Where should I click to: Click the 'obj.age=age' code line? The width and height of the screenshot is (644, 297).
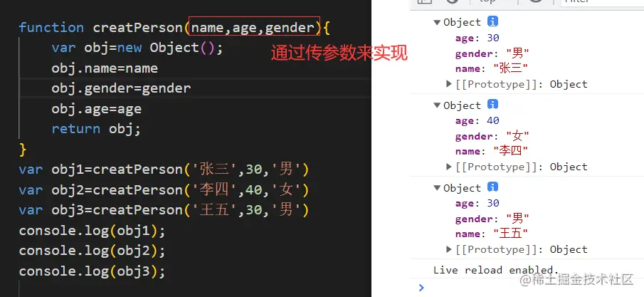97,109
